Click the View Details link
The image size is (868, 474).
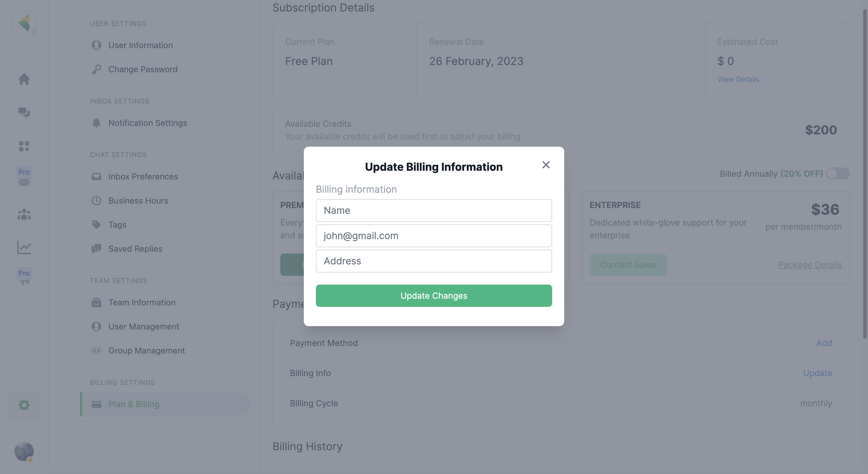(x=738, y=79)
